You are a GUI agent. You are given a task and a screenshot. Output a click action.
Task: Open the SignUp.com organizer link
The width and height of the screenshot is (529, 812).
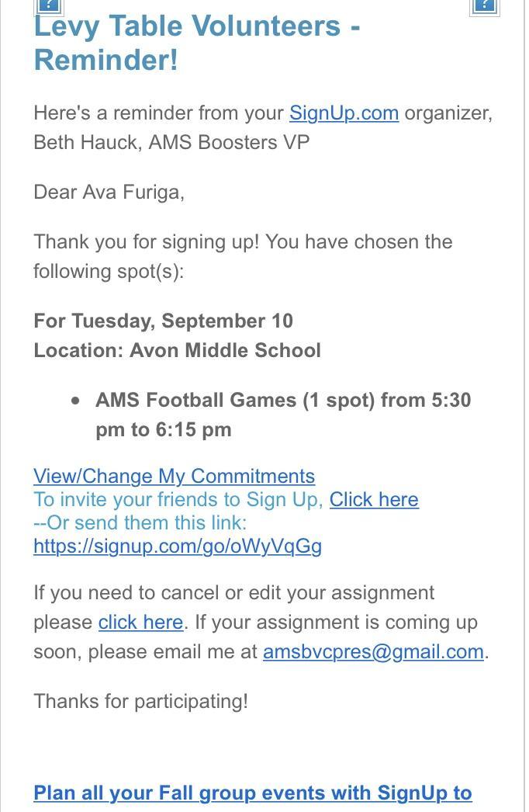tap(344, 113)
